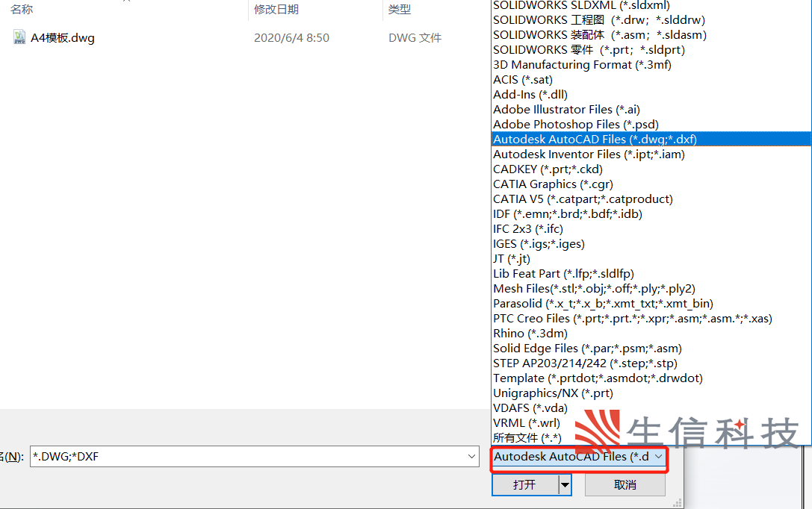Pick CATIA V5 (*.catpart;*.catproduct)
Screen dimensions: 812x509
tap(651, 200)
